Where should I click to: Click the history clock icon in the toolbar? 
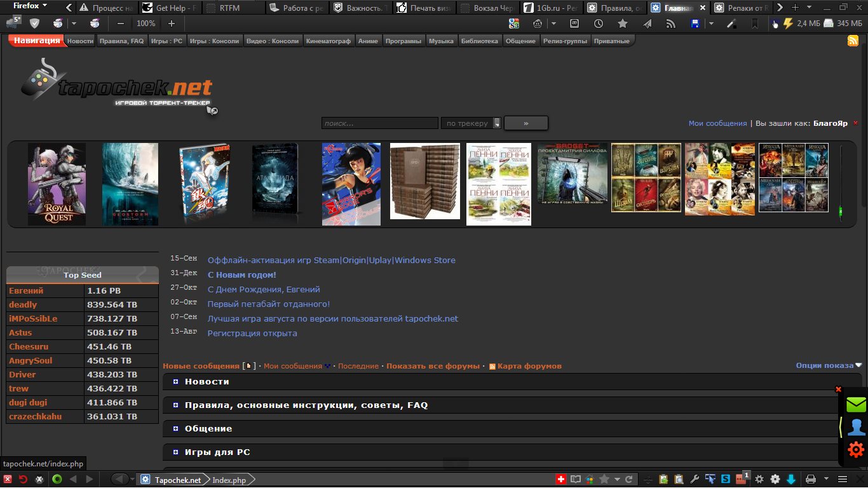[598, 24]
